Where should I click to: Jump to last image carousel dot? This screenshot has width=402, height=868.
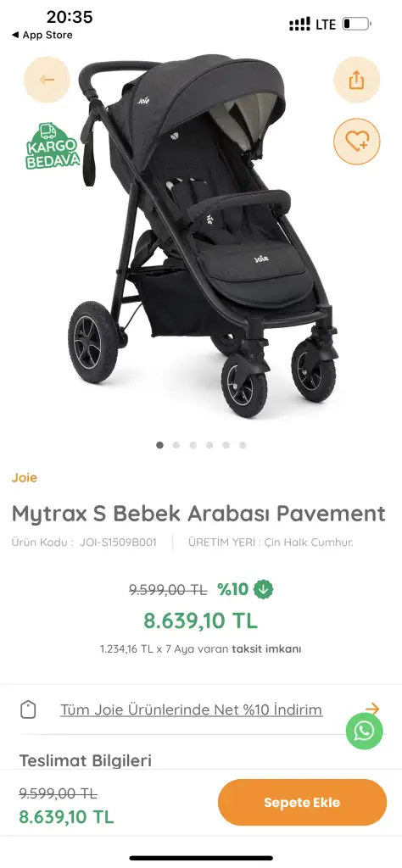[243, 445]
